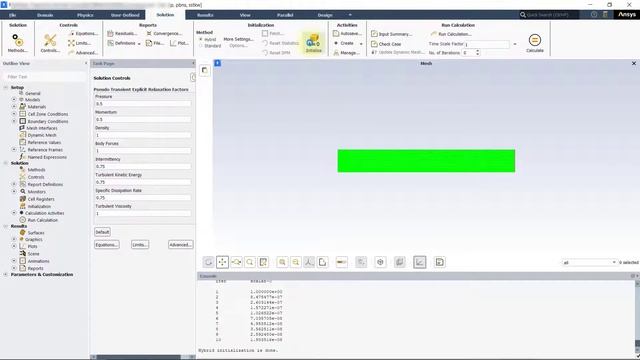The height and width of the screenshot is (360, 640).
Task: Open Autosave in the Activities group
Action: point(347,33)
